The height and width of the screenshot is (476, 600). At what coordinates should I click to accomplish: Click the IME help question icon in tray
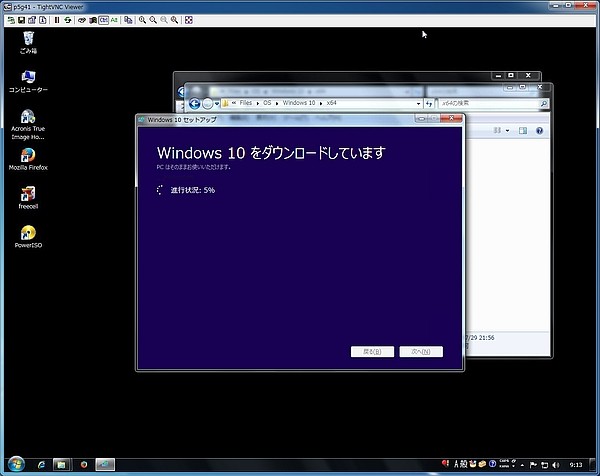pos(492,464)
